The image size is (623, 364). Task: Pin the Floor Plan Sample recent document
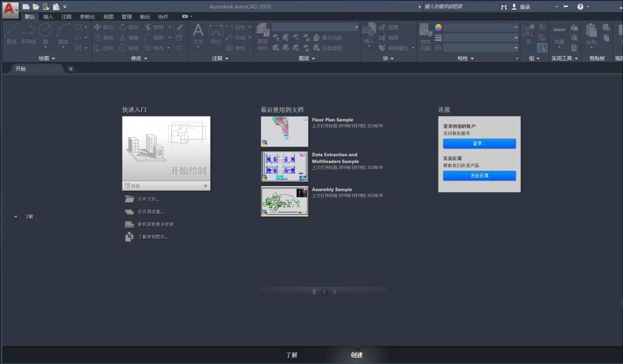tap(305, 119)
